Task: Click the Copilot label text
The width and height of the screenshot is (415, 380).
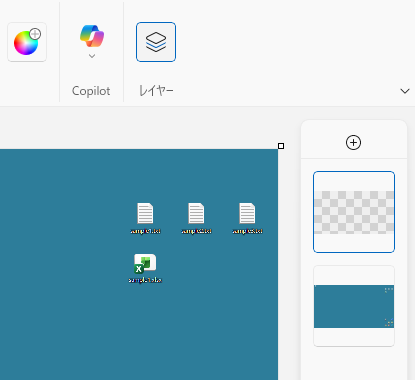Action: pyautogui.click(x=91, y=91)
